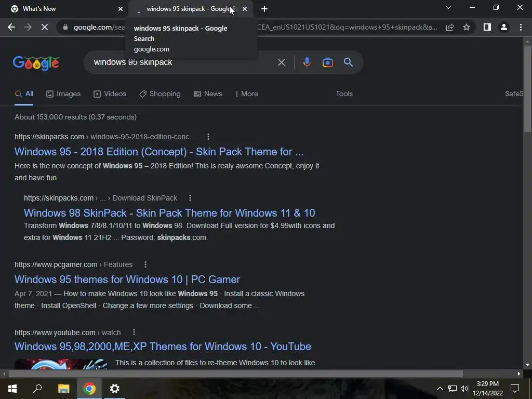Open the YouTube Windows themes result
The width and height of the screenshot is (532, 399).
click(163, 347)
